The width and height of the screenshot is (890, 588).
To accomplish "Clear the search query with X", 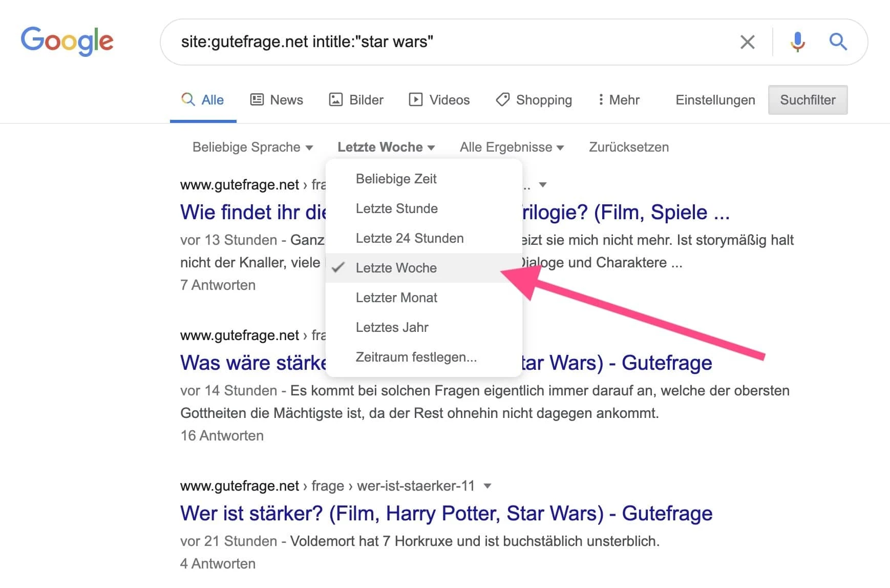I will [748, 42].
